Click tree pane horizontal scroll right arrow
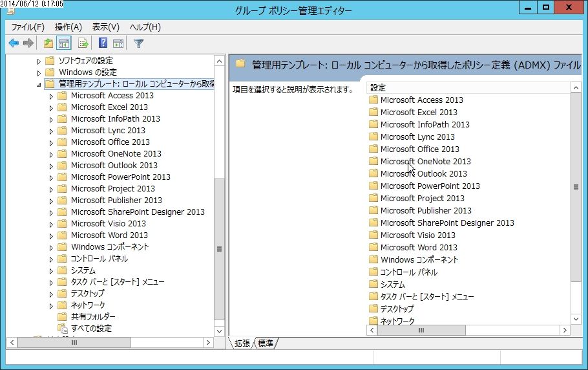Screen dimensions: 588x370 [x=209, y=342]
